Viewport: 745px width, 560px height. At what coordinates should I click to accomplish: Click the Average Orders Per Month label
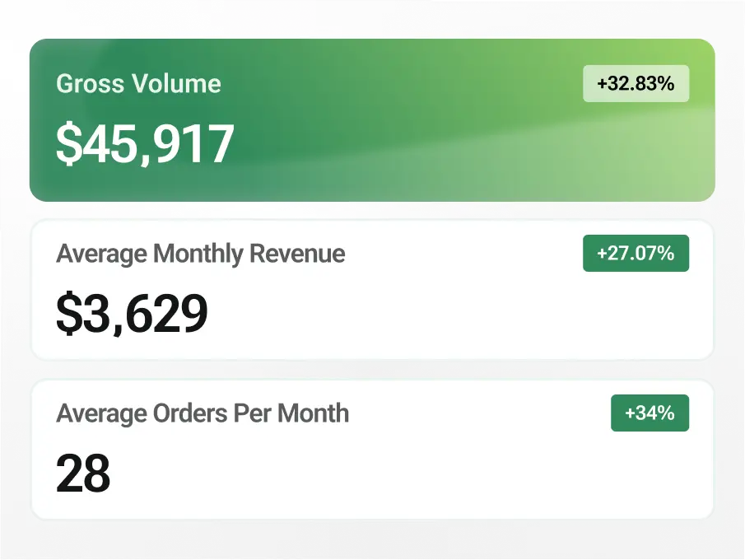[x=203, y=413]
